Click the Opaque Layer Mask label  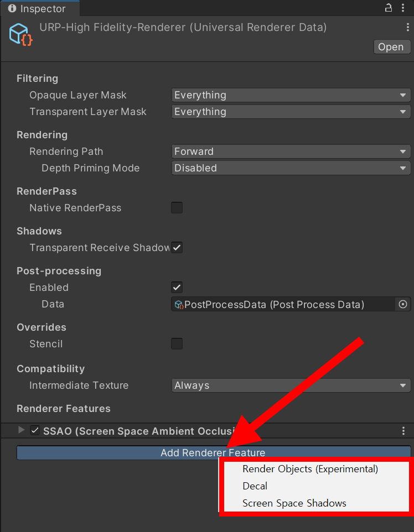pos(78,95)
